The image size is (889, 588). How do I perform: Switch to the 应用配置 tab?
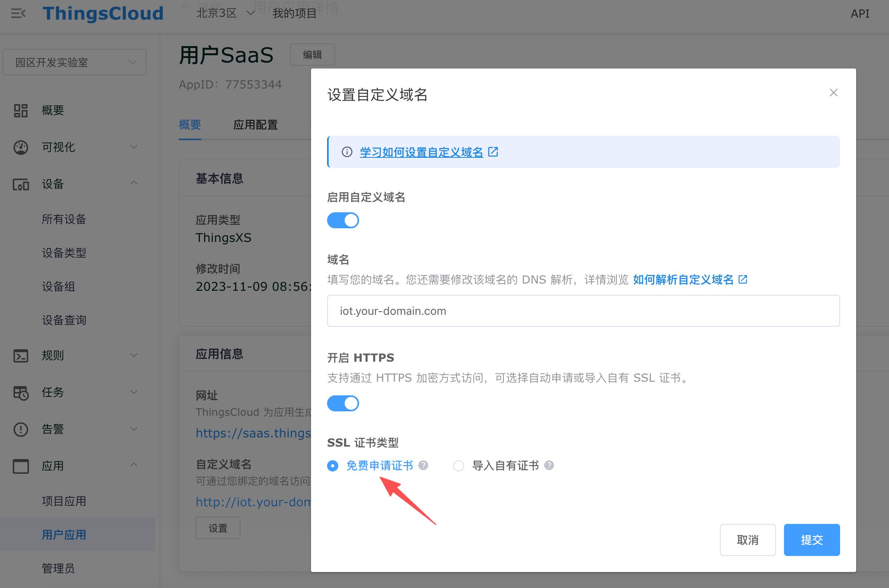coord(256,125)
